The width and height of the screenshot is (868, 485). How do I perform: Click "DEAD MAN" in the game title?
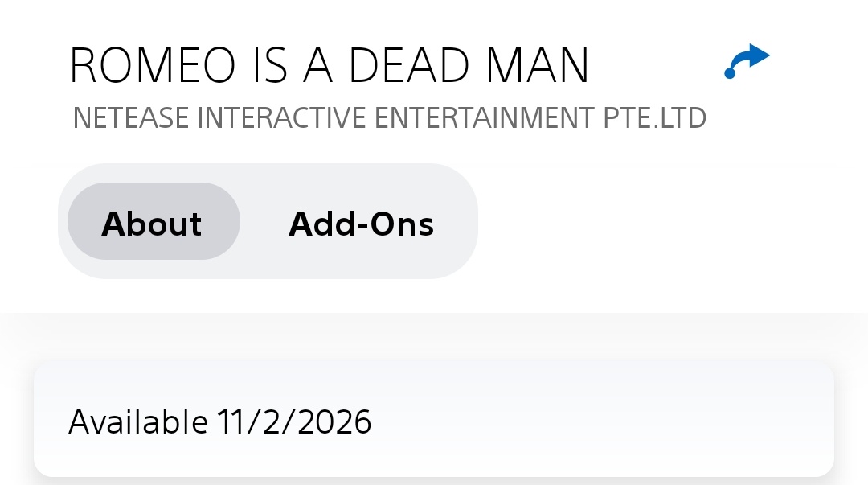click(469, 66)
